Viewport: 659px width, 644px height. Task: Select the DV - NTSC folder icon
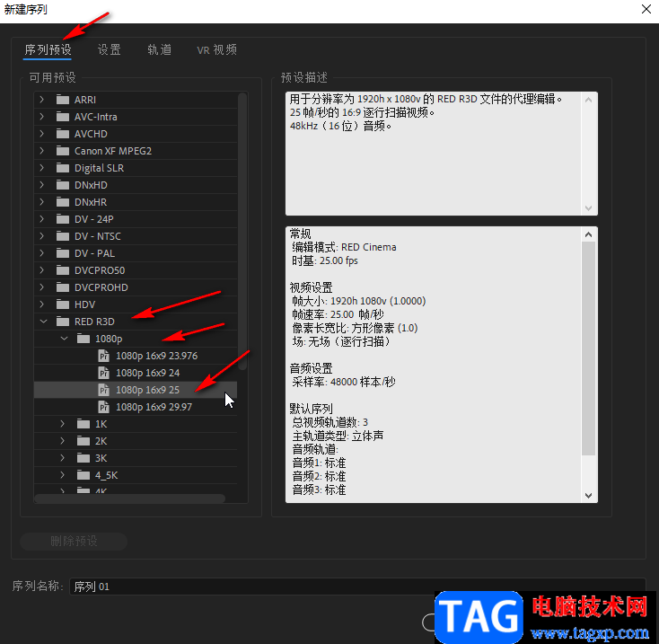(63, 236)
